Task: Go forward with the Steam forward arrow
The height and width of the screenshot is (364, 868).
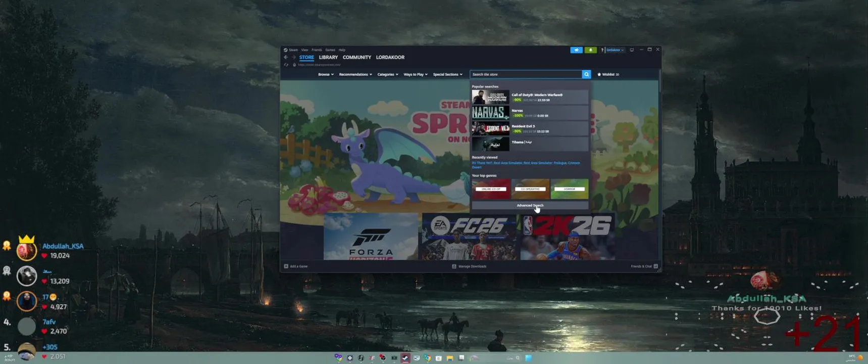Action: (x=294, y=57)
